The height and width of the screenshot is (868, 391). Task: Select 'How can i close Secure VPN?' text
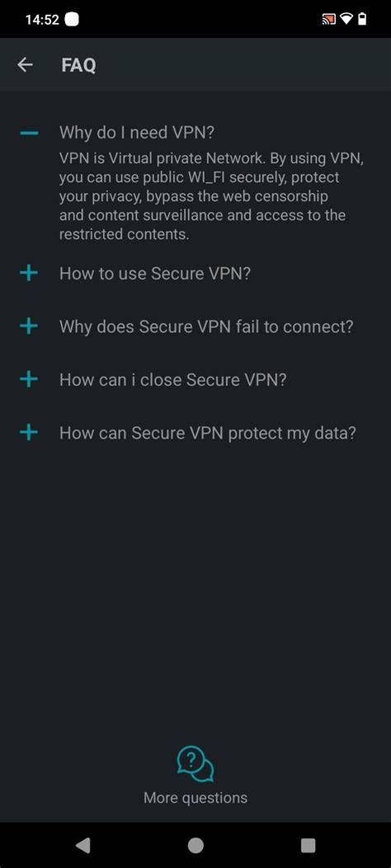(172, 380)
